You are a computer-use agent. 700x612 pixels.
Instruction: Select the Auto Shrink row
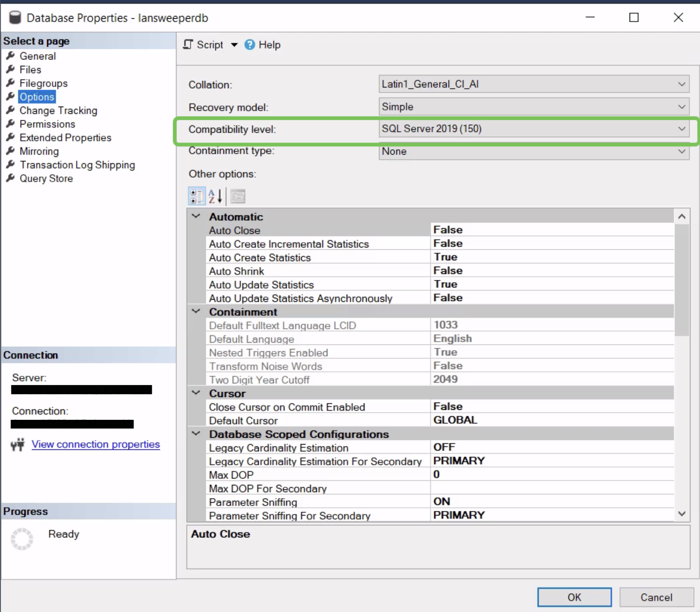[x=440, y=271]
